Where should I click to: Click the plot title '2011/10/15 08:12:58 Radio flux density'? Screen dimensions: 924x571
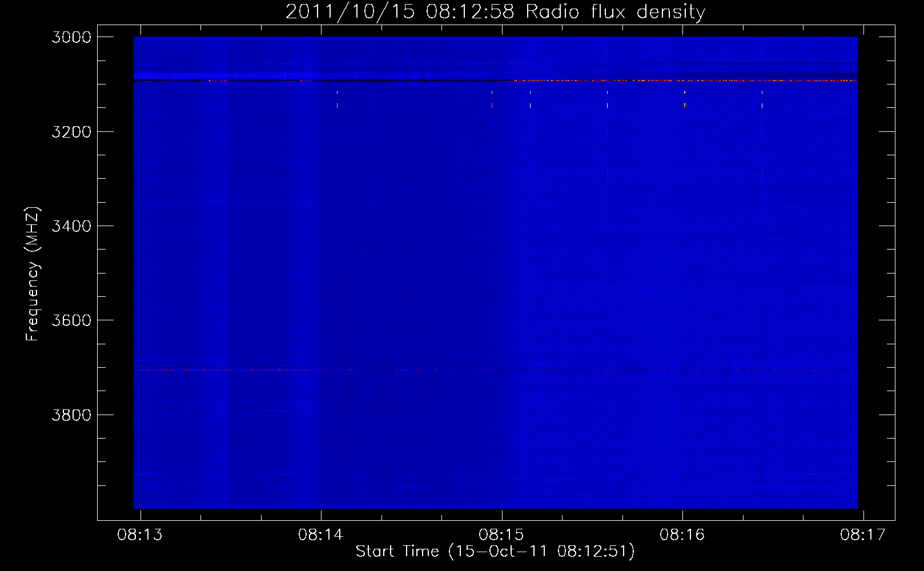pyautogui.click(x=495, y=11)
